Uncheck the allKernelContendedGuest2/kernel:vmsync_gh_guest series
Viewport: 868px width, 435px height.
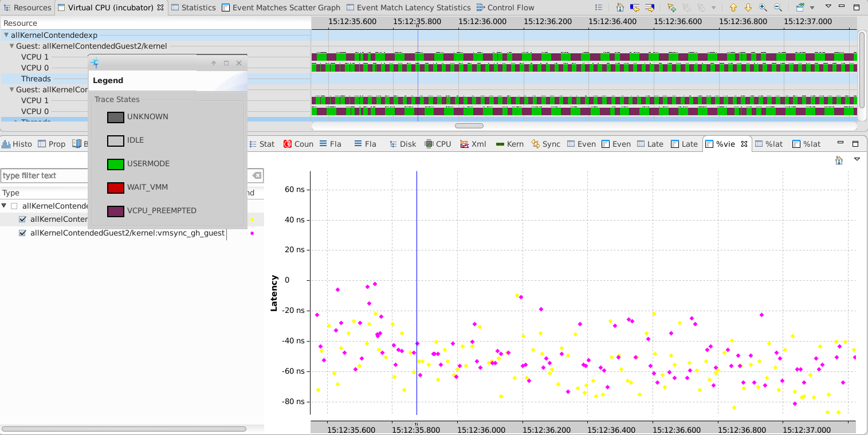coord(22,232)
